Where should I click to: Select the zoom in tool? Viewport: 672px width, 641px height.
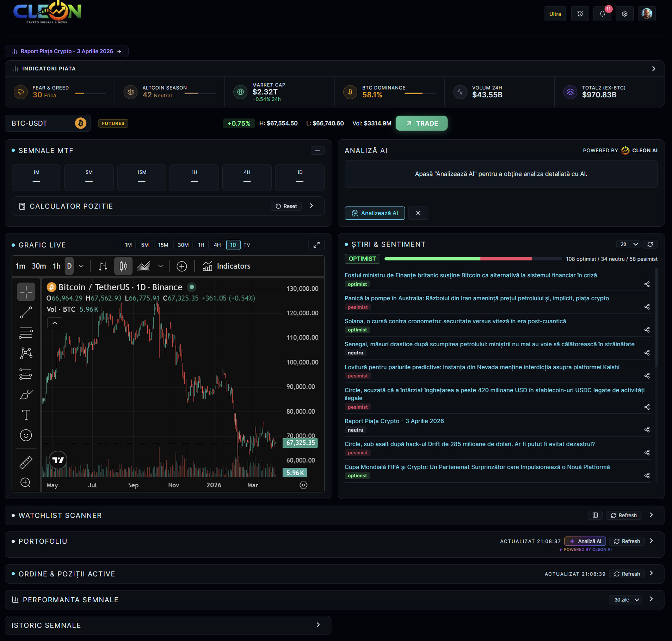[26, 482]
